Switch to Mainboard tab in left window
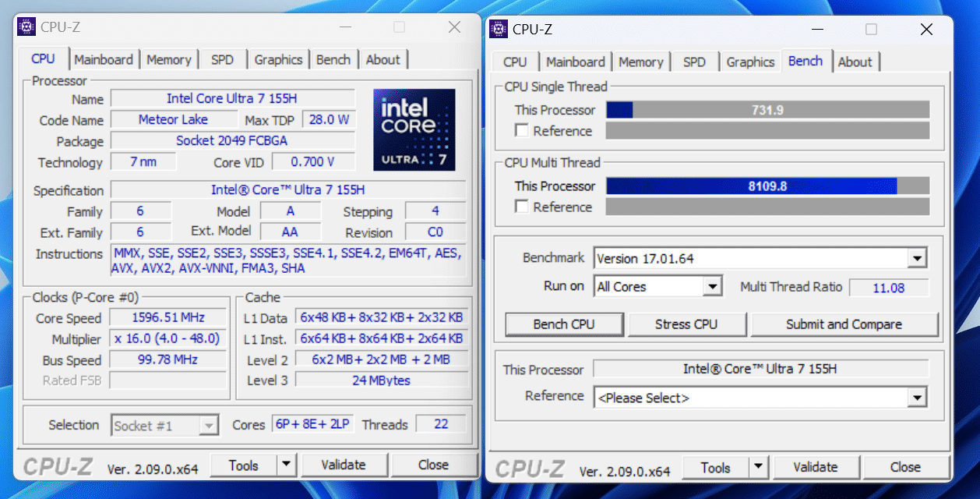980x499 pixels. pos(104,59)
